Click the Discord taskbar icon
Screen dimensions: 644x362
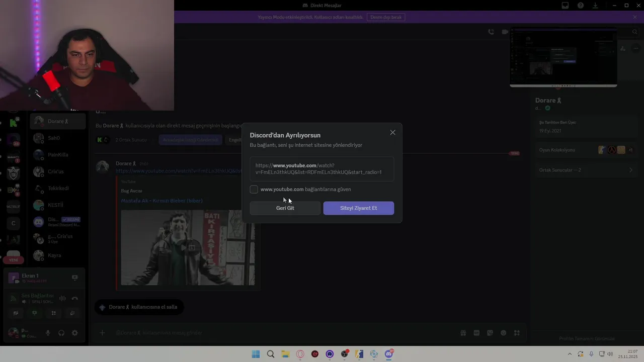[389, 354]
